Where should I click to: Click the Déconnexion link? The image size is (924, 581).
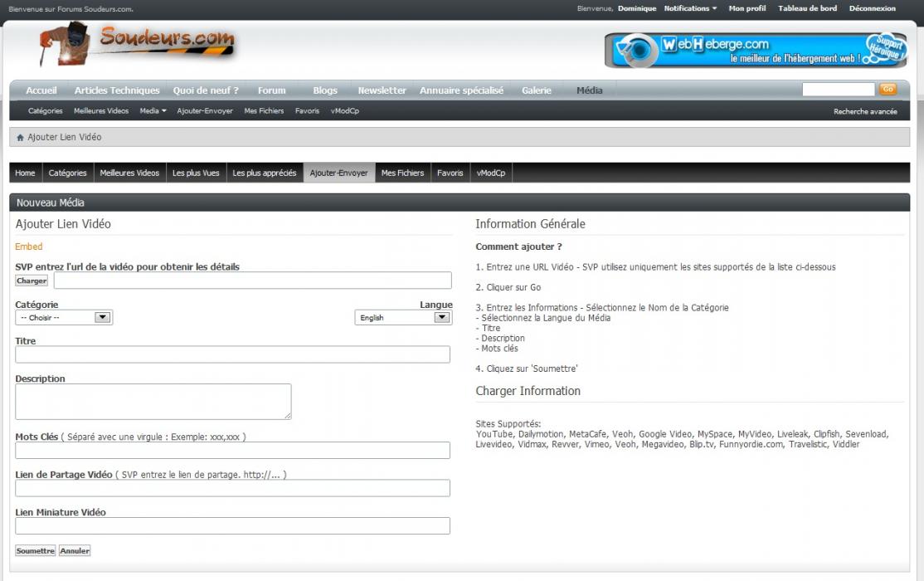click(872, 8)
